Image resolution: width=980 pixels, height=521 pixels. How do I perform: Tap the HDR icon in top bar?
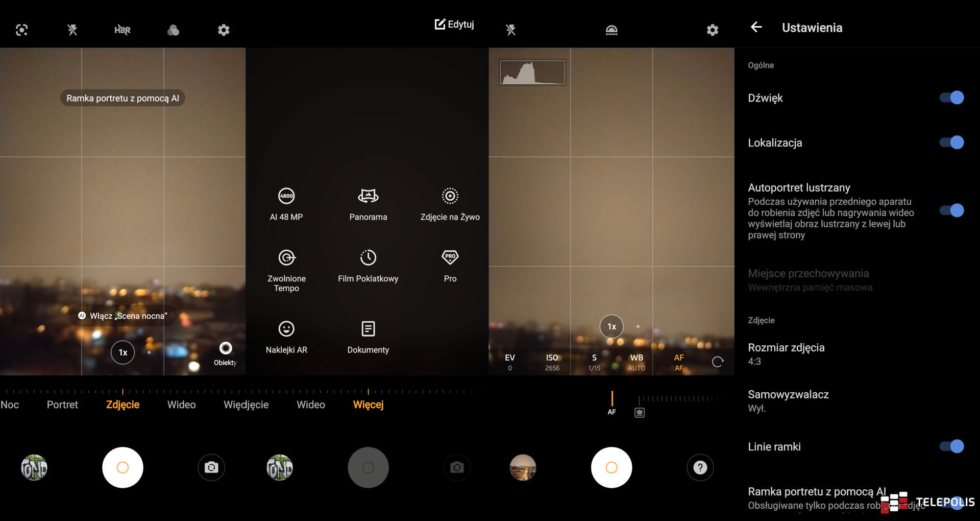pyautogui.click(x=122, y=30)
